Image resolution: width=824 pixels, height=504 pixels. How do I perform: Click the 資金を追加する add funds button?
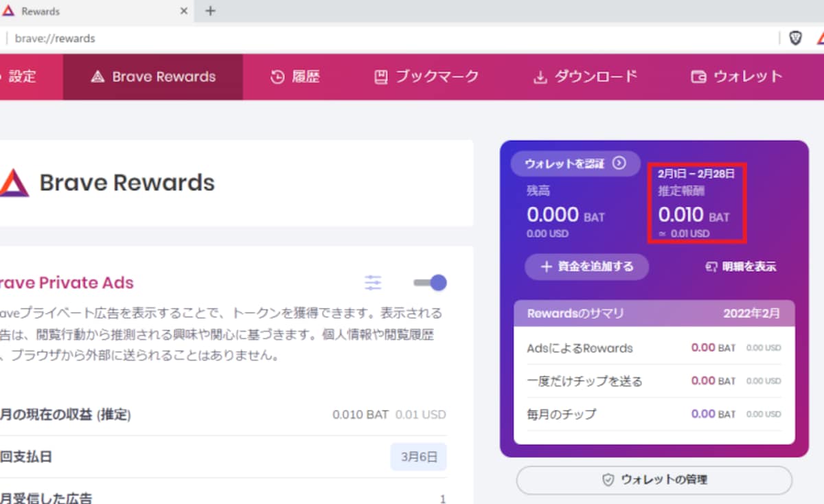[x=586, y=266]
